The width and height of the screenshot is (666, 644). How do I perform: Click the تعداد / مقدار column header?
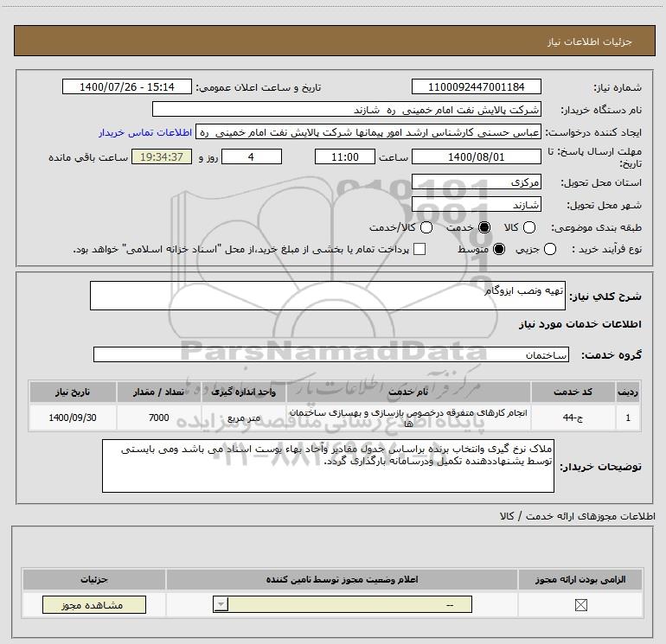(158, 392)
